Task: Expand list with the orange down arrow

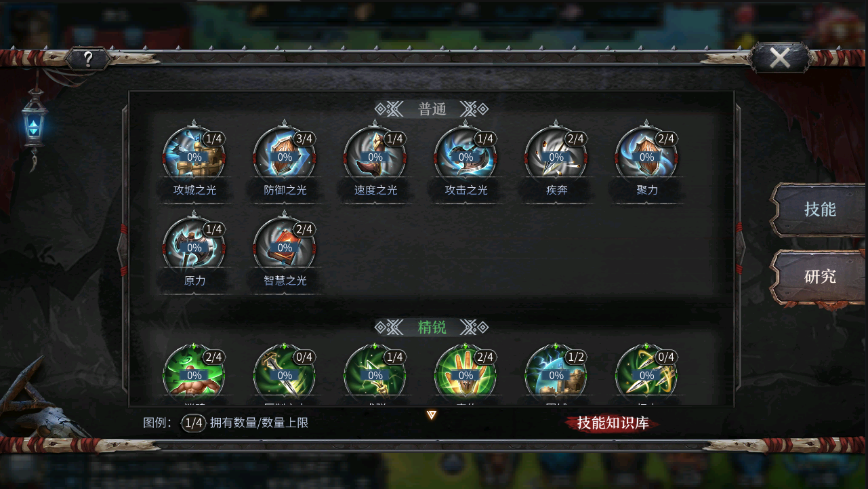Action: point(432,415)
